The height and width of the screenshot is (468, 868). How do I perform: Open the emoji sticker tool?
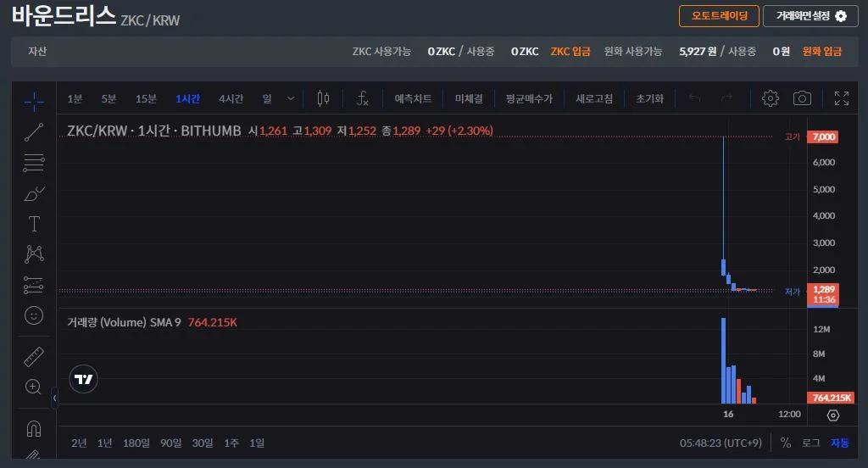[34, 315]
